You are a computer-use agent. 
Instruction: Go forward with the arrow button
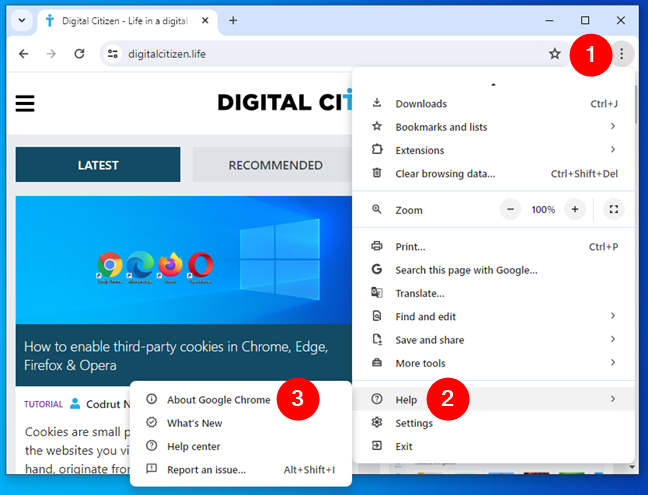[x=51, y=54]
